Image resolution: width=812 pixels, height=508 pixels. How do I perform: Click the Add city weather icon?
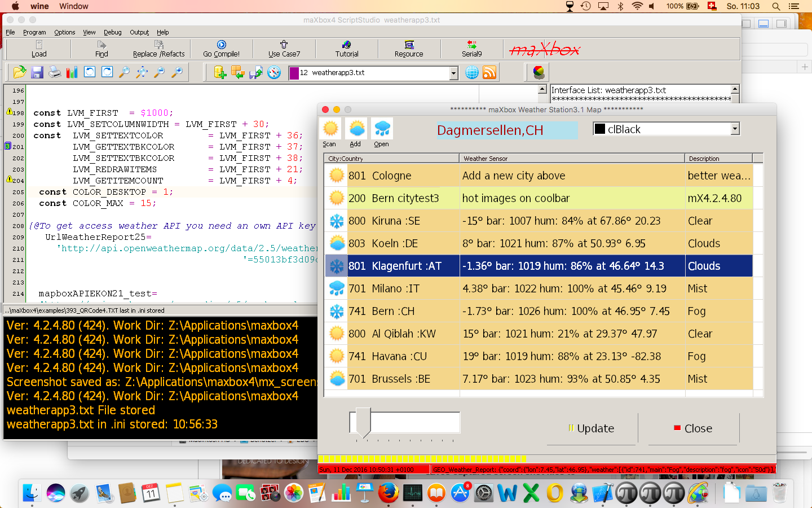point(356,129)
